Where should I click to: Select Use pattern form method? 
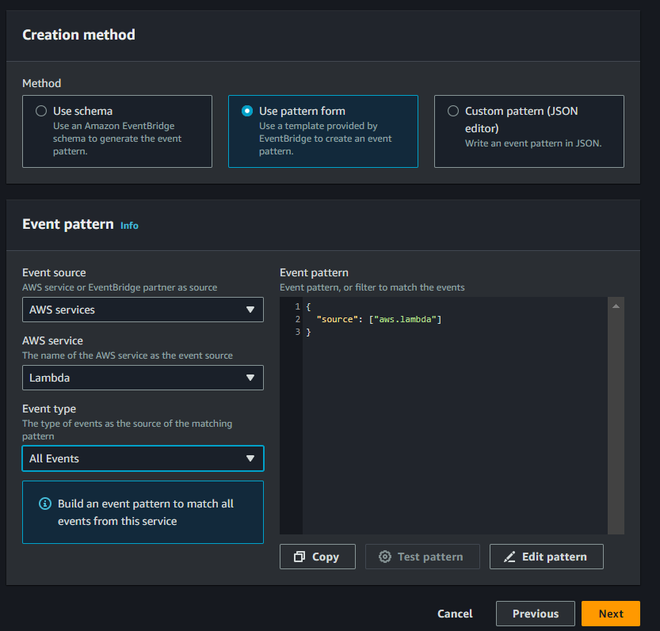pos(247,111)
